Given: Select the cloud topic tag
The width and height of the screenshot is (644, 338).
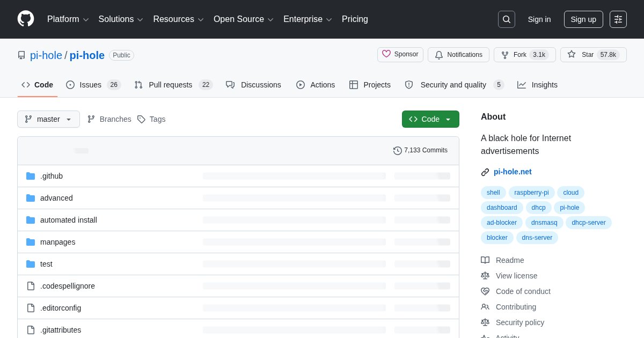Looking at the screenshot, I should 570,193.
